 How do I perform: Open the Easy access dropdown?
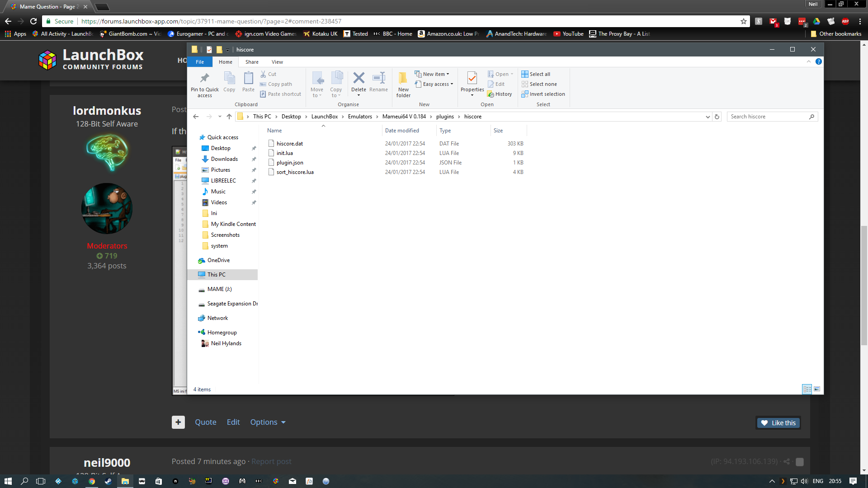434,84
